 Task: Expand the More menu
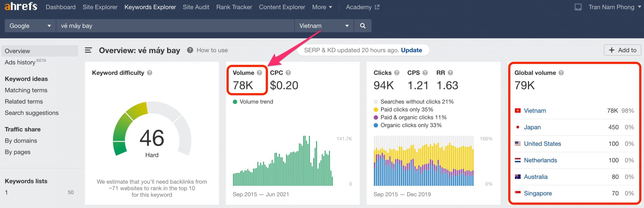pyautogui.click(x=322, y=7)
